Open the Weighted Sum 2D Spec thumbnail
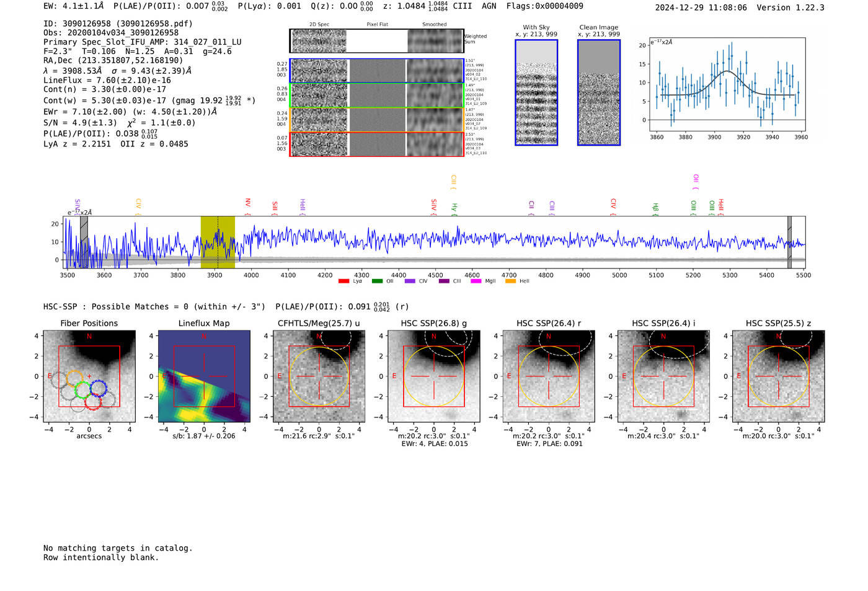Image resolution: width=868 pixels, height=591 pixels. (319, 41)
